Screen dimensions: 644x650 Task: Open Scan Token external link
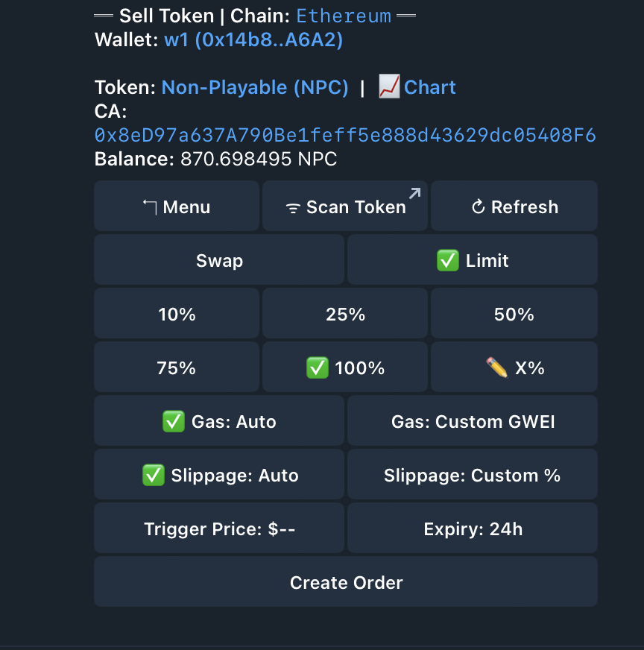pyautogui.click(x=345, y=206)
